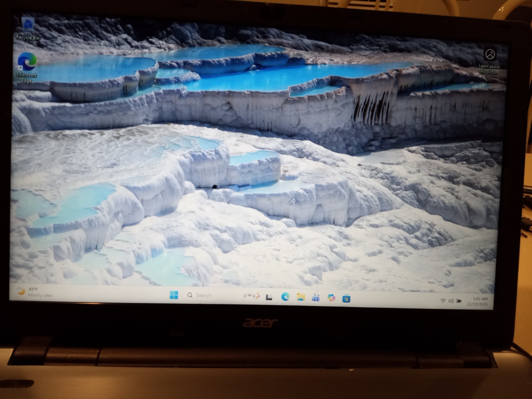Screen dimensions: 532x399
Task: Open File Explorer from the taskbar
Action: click(x=301, y=297)
